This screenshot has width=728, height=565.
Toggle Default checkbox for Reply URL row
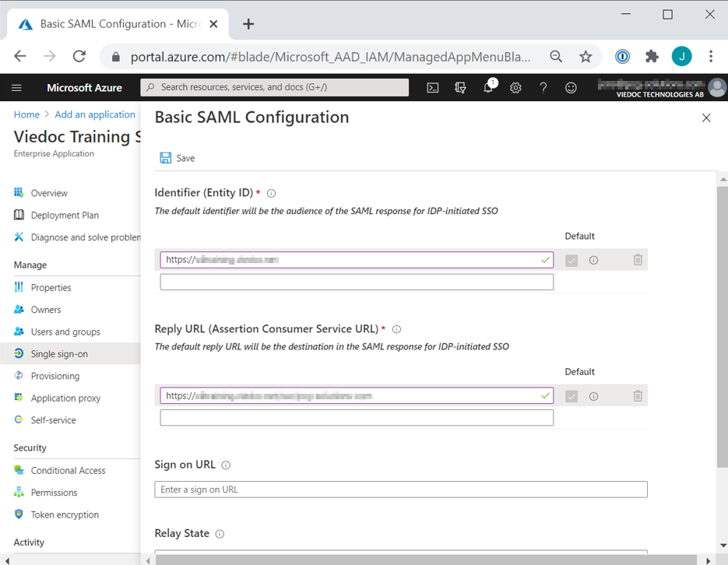571,396
